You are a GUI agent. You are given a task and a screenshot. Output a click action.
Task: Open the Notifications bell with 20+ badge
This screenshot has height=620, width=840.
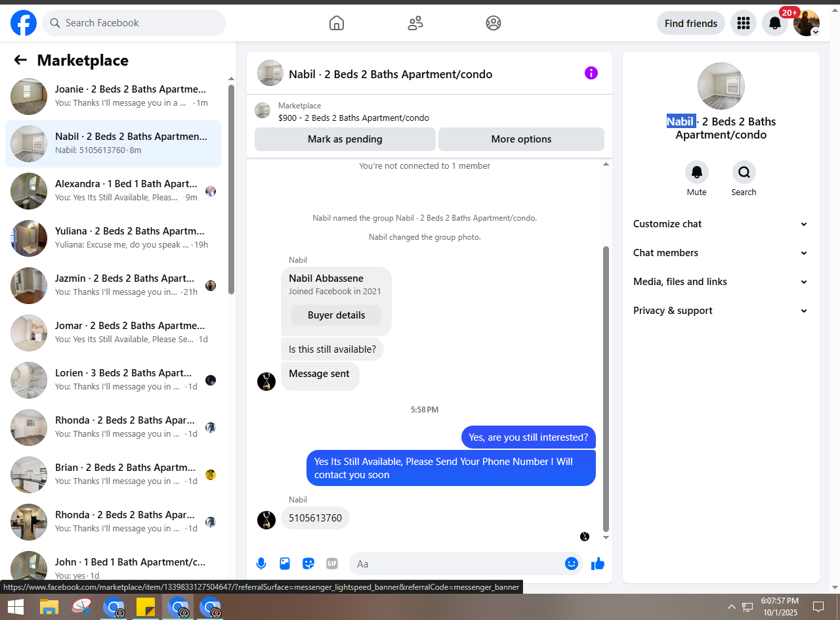pos(775,23)
